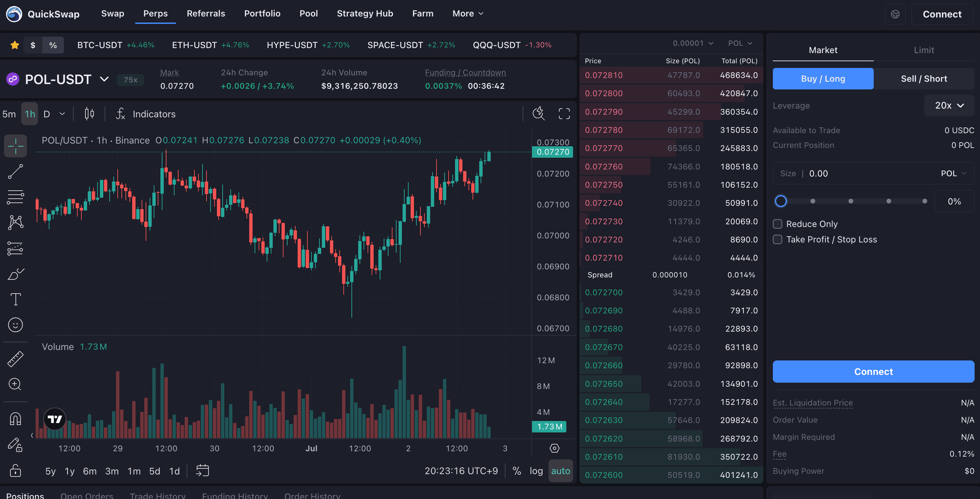Toggle the lock drawing mode icon
The width and height of the screenshot is (980, 499).
[15, 444]
